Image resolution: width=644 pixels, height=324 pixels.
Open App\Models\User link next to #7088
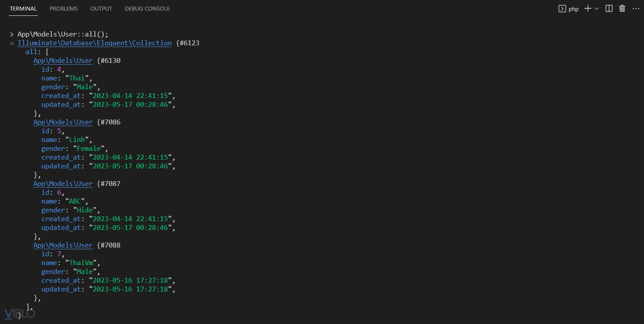pos(63,245)
